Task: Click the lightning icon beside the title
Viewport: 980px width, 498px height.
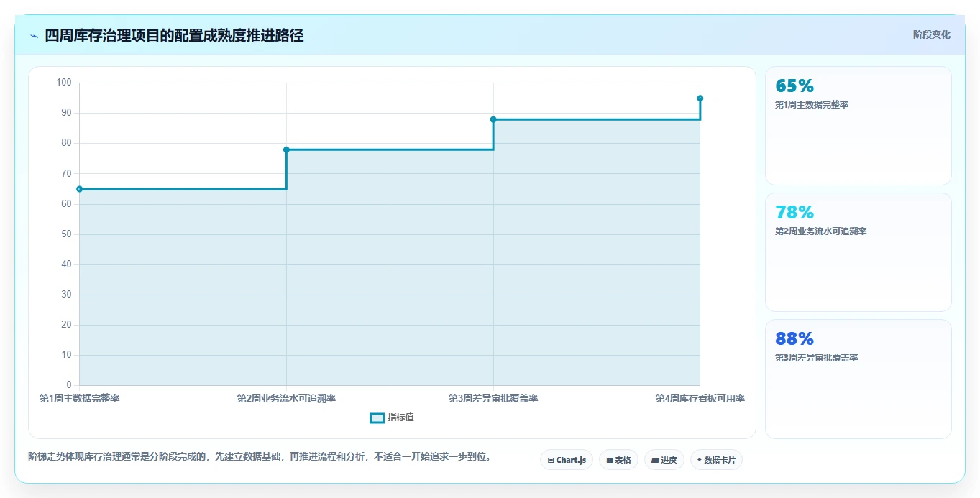Action: point(35,36)
